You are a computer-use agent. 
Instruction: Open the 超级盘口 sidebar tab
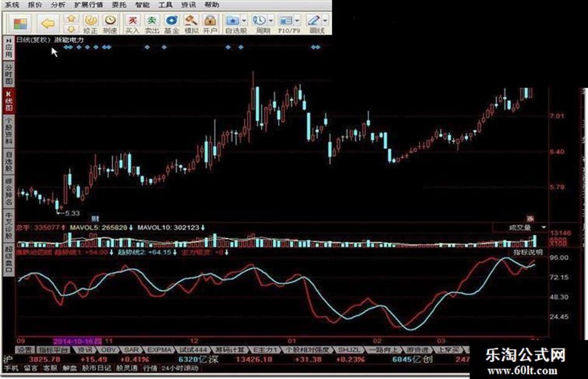(x=9, y=258)
